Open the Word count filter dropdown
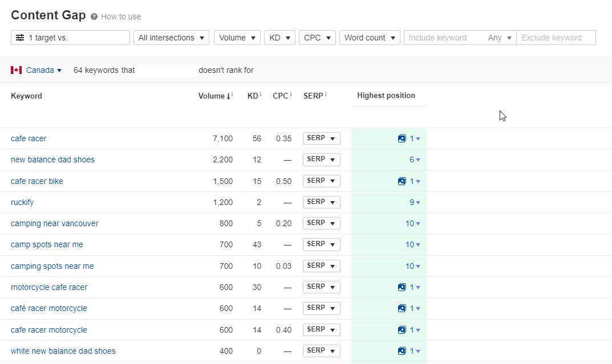 (x=370, y=37)
